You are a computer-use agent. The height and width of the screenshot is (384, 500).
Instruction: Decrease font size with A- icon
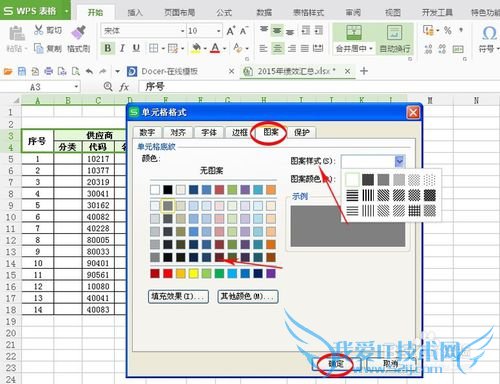coord(244,31)
